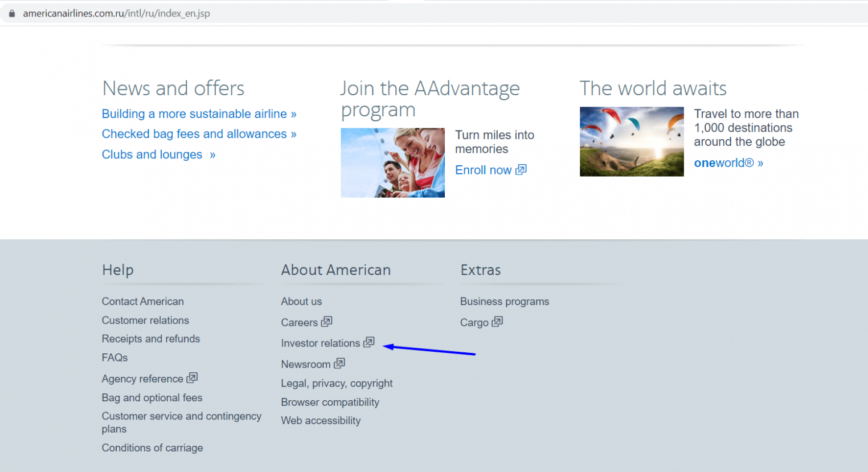Click Enroll now link
Viewport: 868px width, 472px height.
(484, 170)
